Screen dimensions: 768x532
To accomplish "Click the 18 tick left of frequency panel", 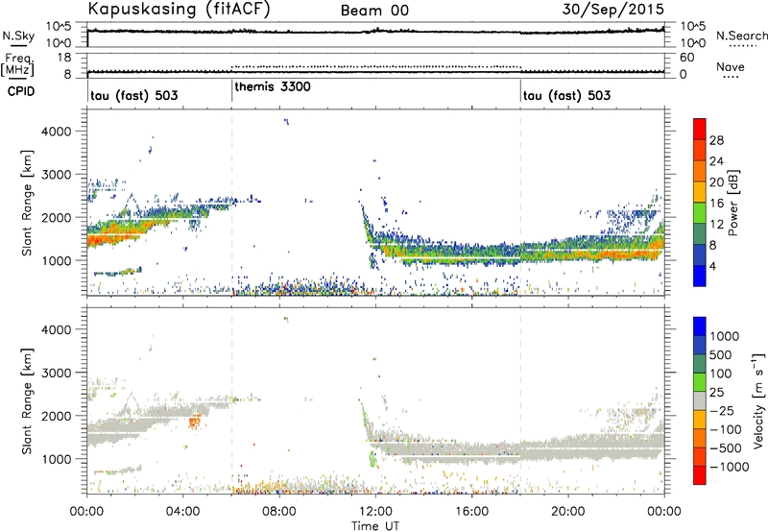I will tap(63, 58).
